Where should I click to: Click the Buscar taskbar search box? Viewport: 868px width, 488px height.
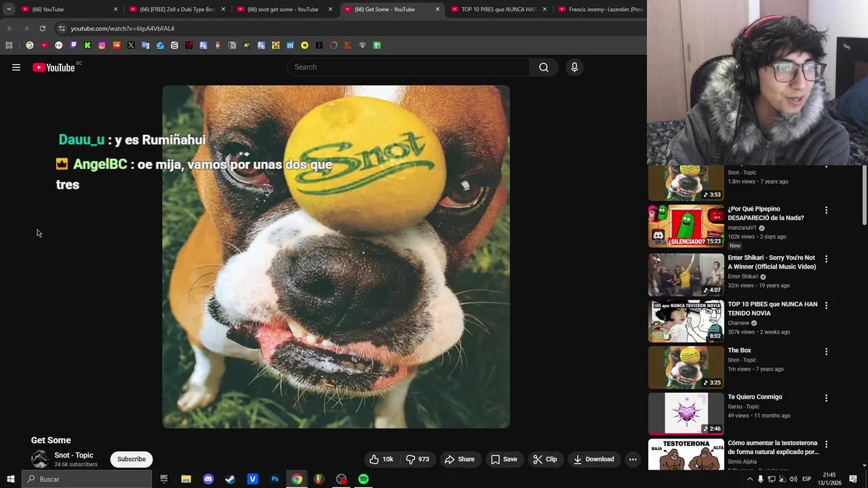(x=87, y=479)
